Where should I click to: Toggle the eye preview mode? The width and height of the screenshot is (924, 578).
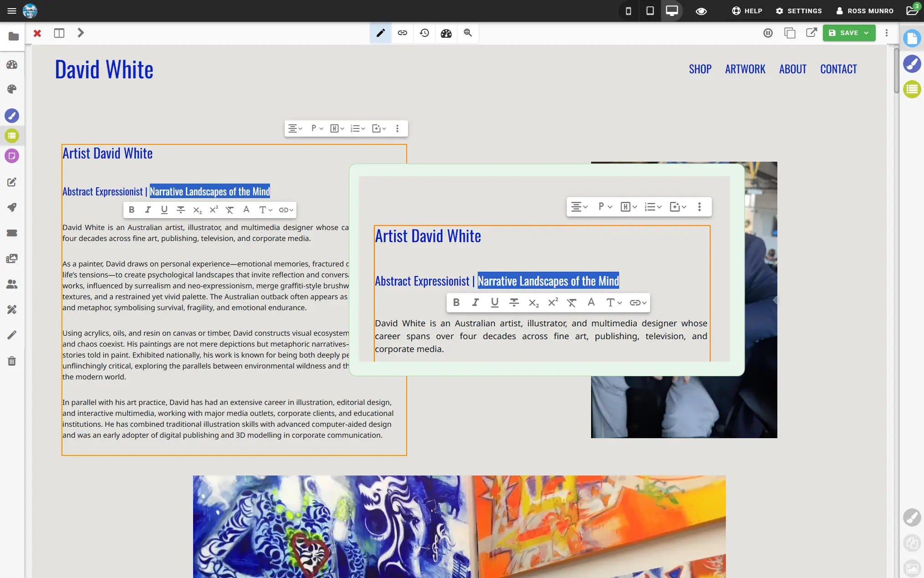pyautogui.click(x=701, y=11)
